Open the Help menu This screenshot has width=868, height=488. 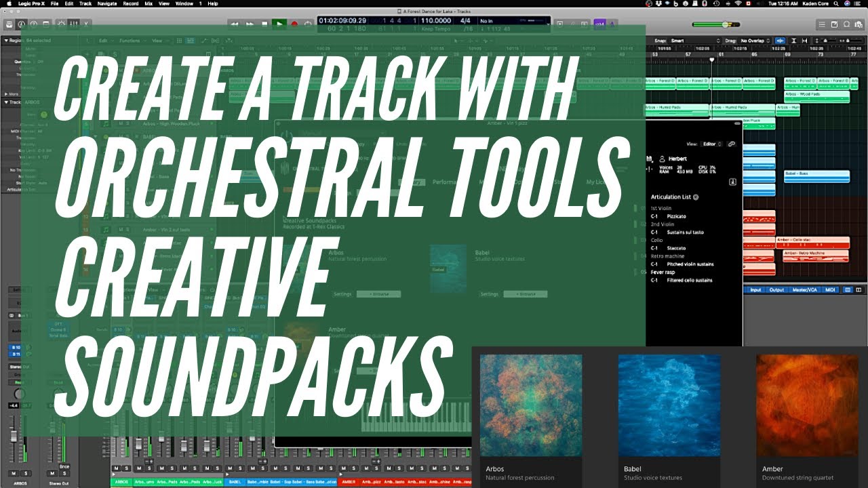tap(213, 3)
